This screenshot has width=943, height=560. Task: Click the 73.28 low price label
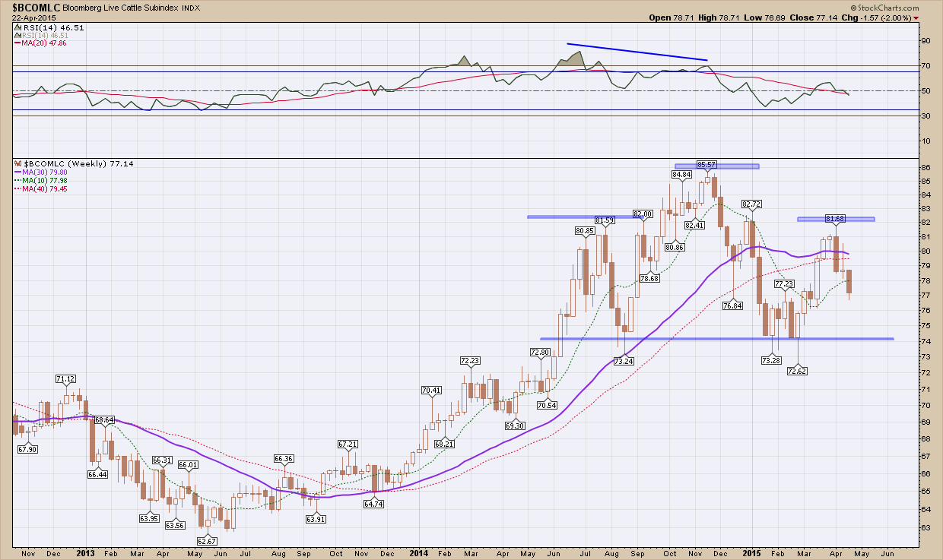point(771,360)
